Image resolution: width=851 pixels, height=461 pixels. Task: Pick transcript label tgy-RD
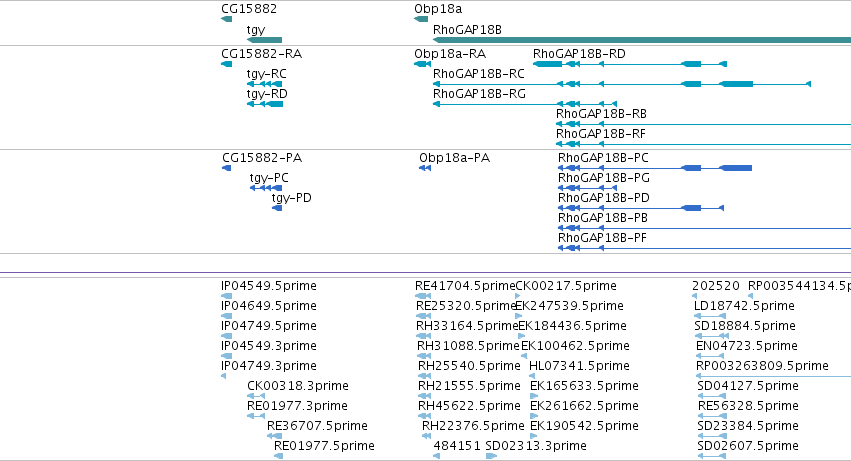(x=267, y=94)
